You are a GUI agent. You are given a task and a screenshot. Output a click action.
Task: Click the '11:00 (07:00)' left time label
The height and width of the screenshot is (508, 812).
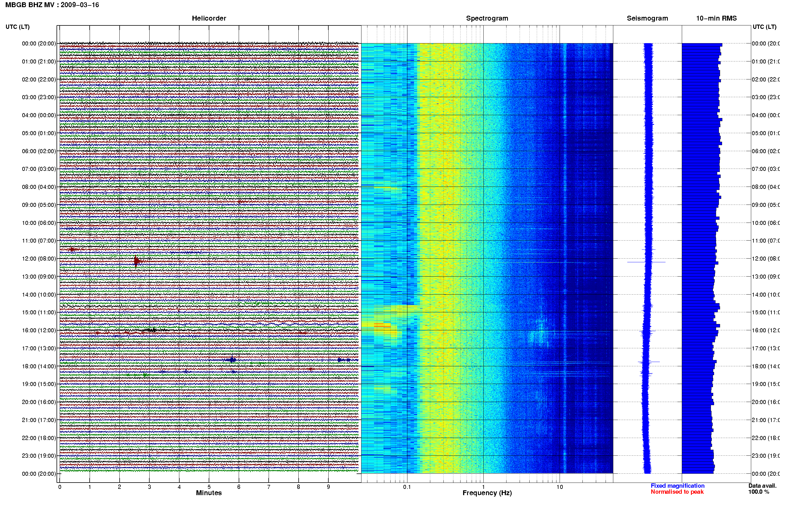(x=39, y=241)
